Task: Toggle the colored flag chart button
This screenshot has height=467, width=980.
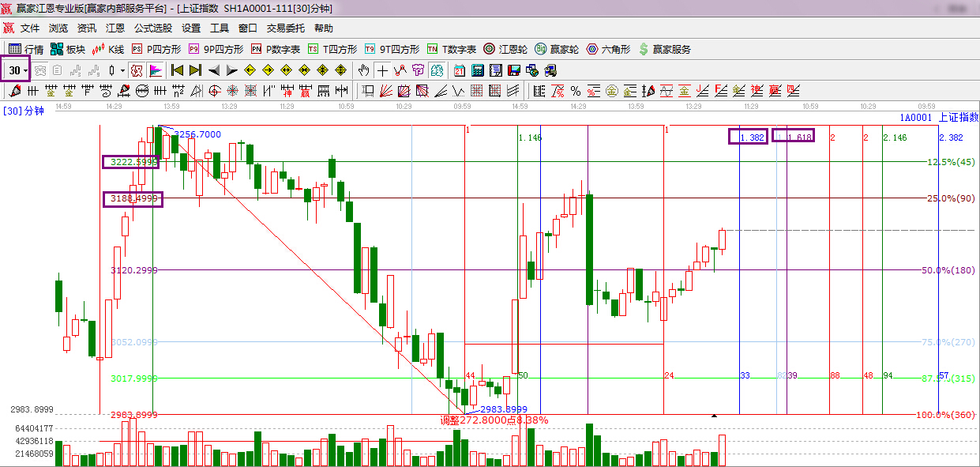Action: click(156, 70)
